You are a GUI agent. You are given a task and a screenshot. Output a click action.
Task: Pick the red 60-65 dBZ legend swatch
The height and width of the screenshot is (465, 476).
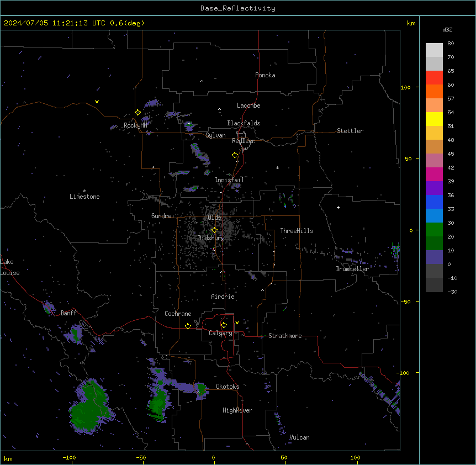(x=434, y=77)
